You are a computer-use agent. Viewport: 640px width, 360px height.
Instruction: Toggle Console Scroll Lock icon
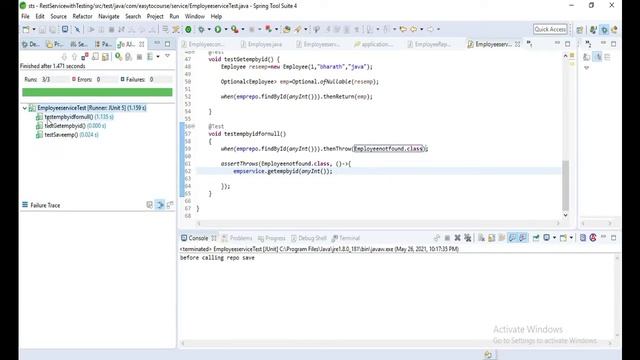click(491, 238)
